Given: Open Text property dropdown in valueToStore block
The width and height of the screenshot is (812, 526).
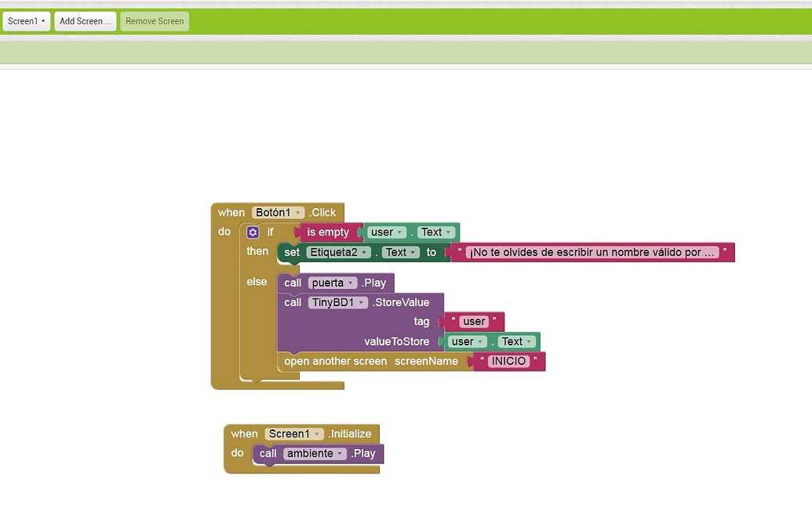Looking at the screenshot, I should click(x=516, y=342).
